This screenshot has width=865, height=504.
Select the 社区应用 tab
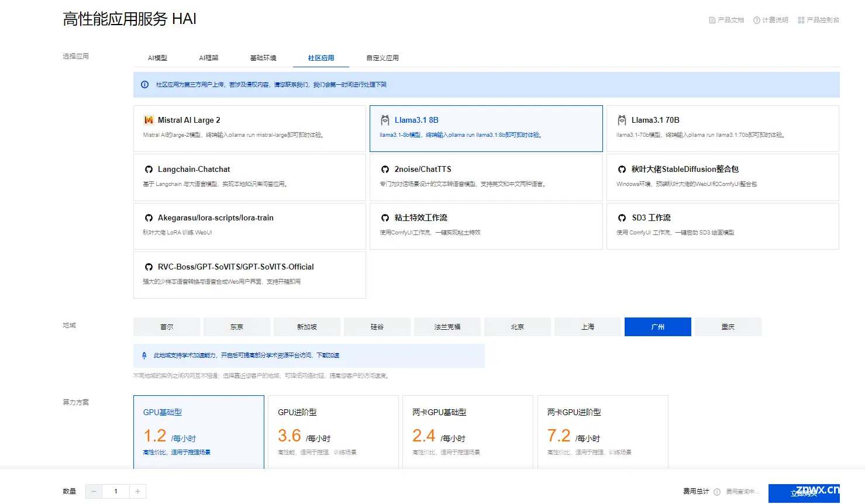(x=321, y=58)
